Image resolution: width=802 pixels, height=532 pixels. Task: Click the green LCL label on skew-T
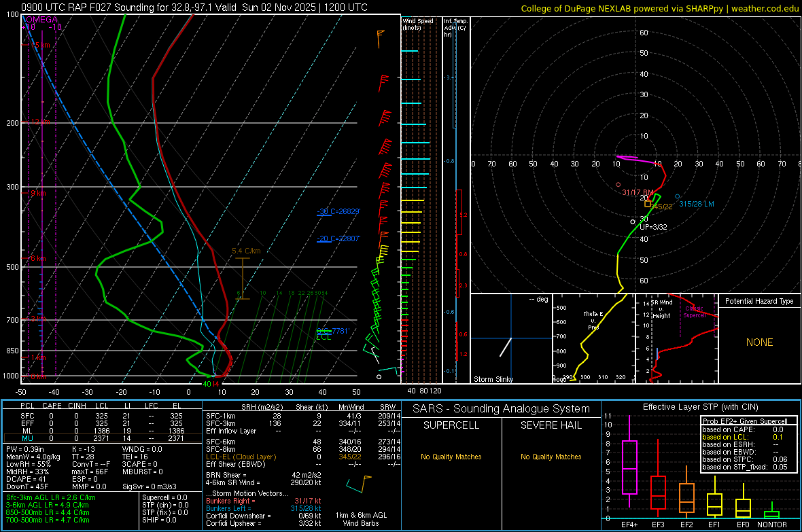[324, 337]
